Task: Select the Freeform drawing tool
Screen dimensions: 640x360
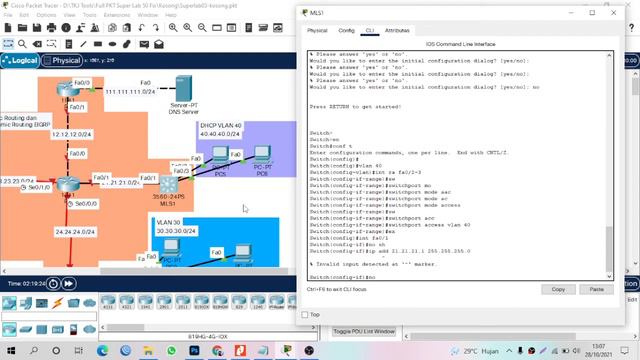Action: [x=127, y=44]
